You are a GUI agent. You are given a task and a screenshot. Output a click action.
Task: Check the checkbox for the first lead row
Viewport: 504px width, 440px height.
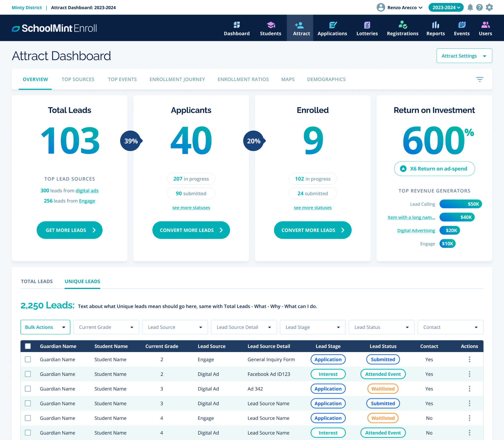[x=28, y=359]
